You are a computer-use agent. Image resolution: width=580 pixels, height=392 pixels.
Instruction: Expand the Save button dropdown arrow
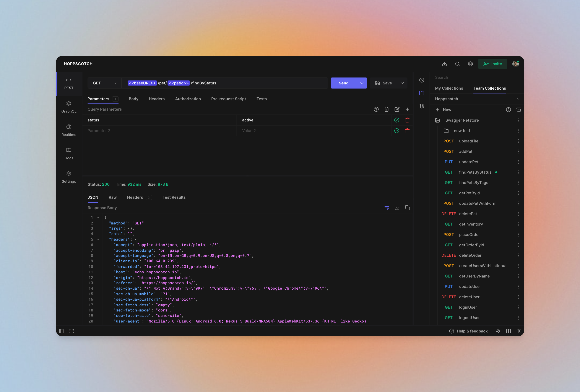point(402,83)
